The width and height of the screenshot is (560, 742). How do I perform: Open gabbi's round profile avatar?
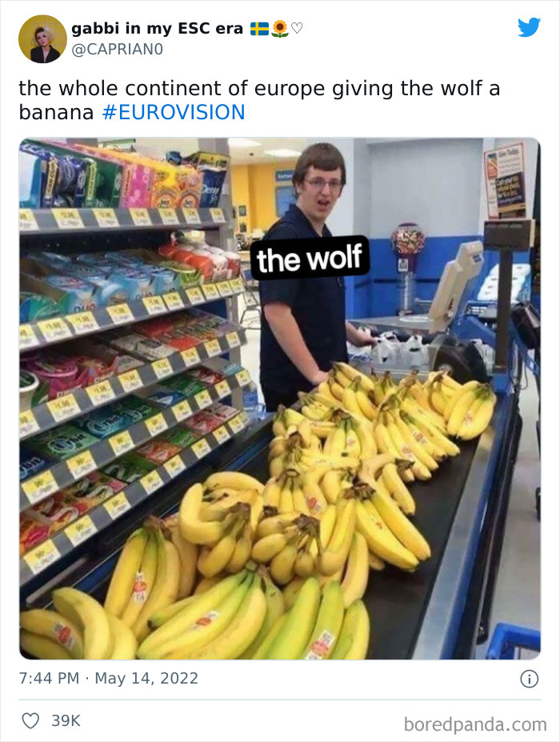coord(42,38)
